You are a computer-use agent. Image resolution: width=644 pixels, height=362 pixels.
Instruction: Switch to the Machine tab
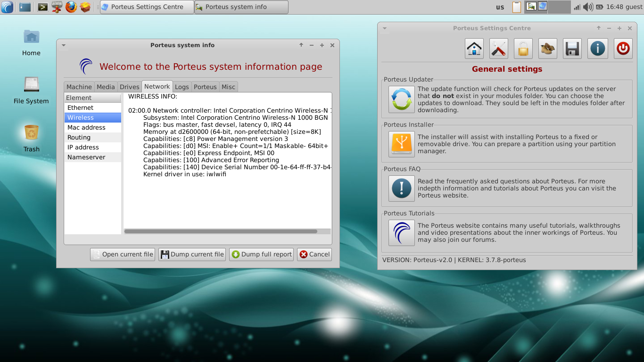point(79,87)
